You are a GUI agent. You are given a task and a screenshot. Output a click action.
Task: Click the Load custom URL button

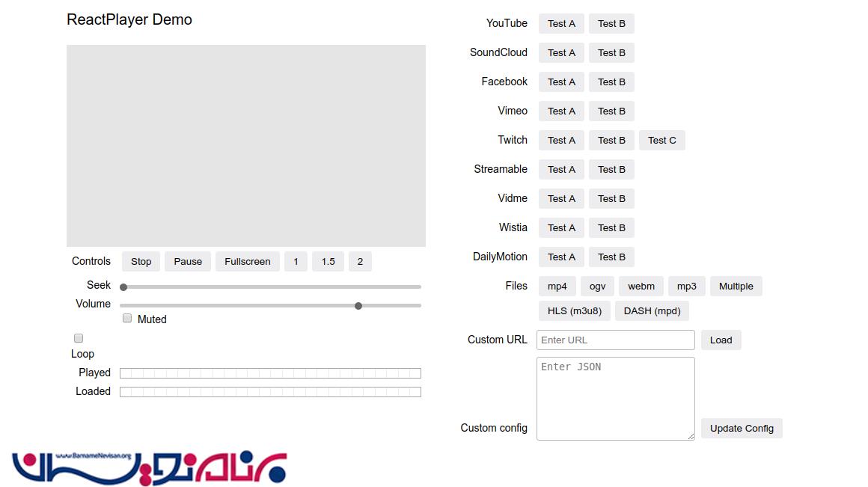pyautogui.click(x=721, y=340)
